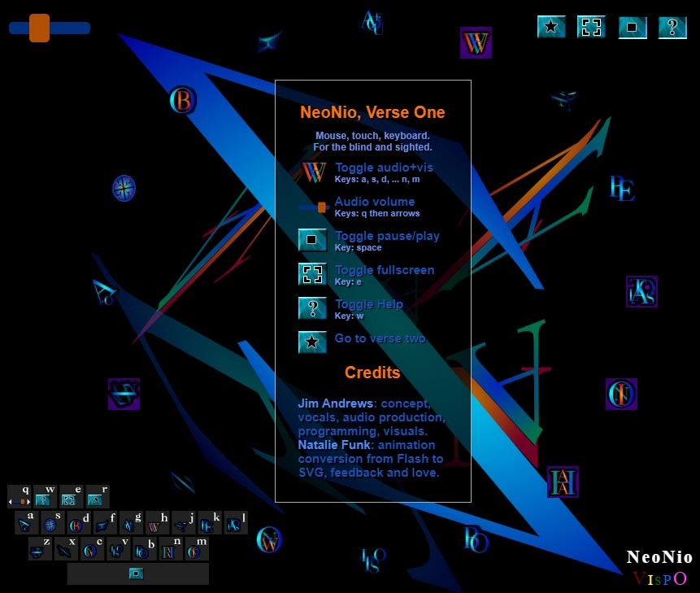Select the 's' compass key on virtual keyboard
Screen dimensions: 700x593
(x=50, y=525)
